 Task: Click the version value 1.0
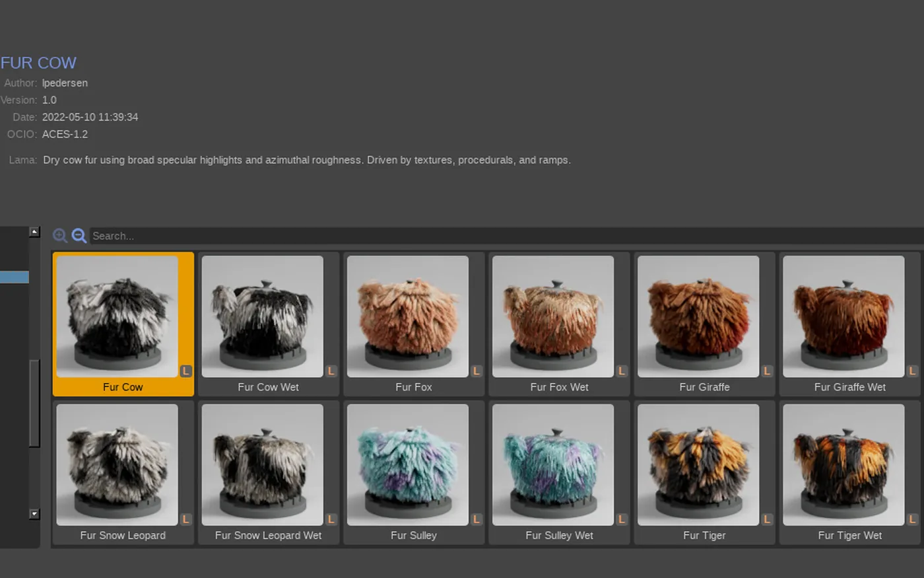click(49, 100)
